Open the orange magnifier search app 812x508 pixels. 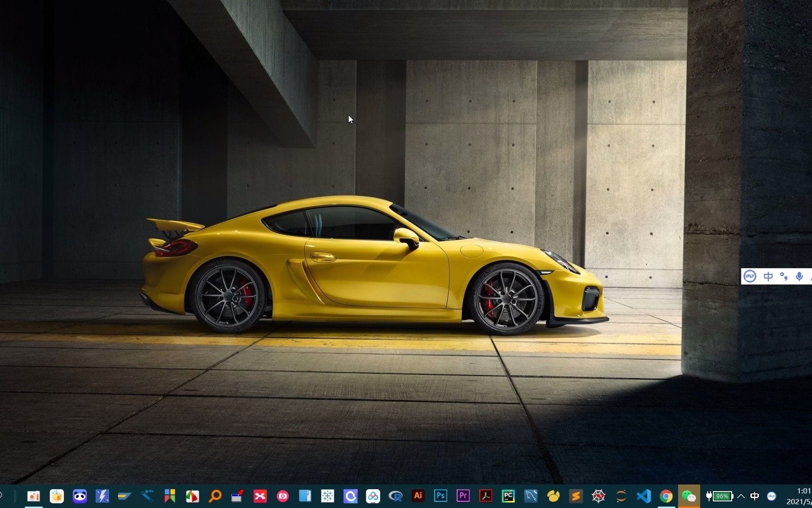tap(215, 496)
